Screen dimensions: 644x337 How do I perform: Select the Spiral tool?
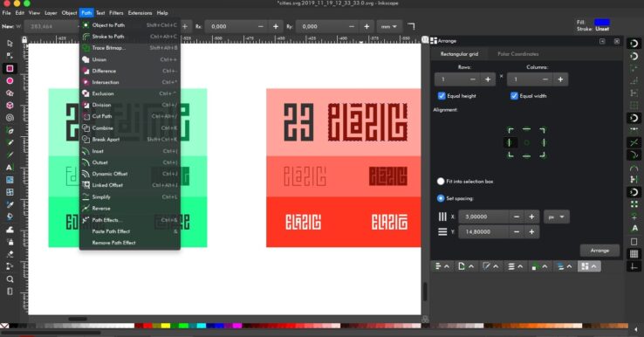10,118
